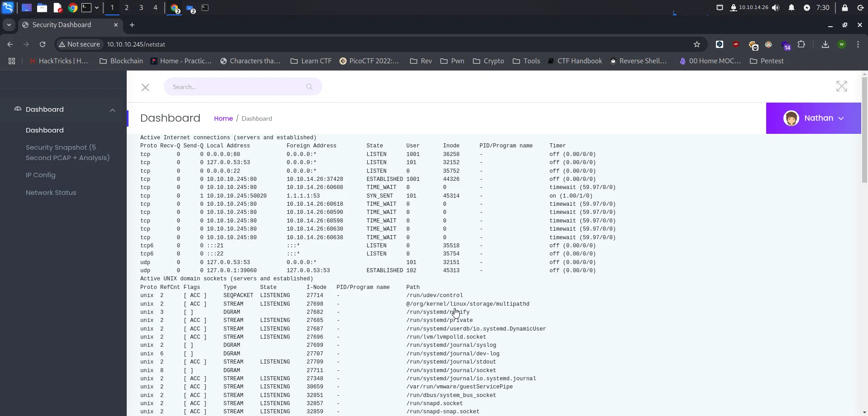Click the search magnifier icon
Image resolution: width=868 pixels, height=416 pixels.
point(309,87)
